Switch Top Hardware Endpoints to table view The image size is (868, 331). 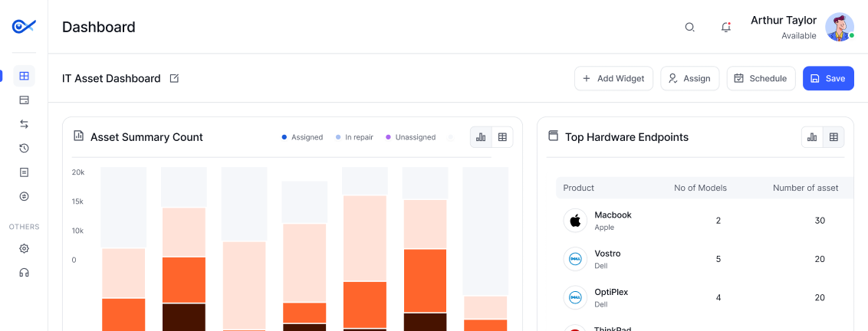click(x=833, y=137)
